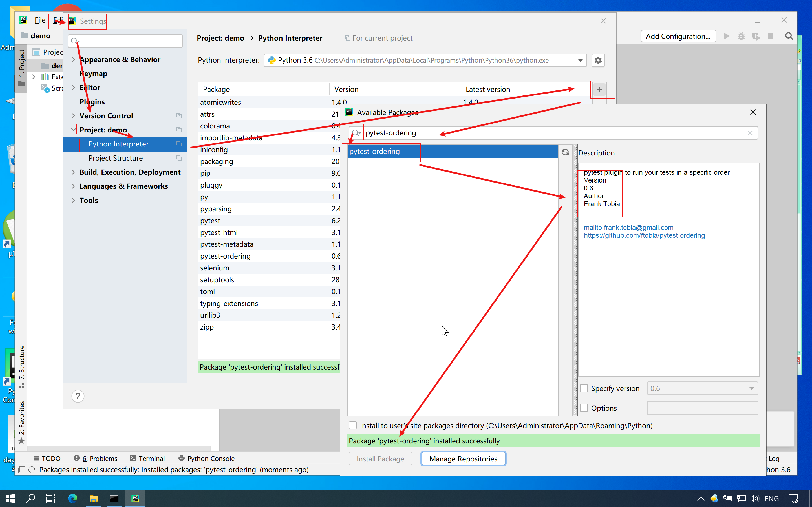812x507 pixels.
Task: Clear the package search field
Action: pyautogui.click(x=750, y=133)
